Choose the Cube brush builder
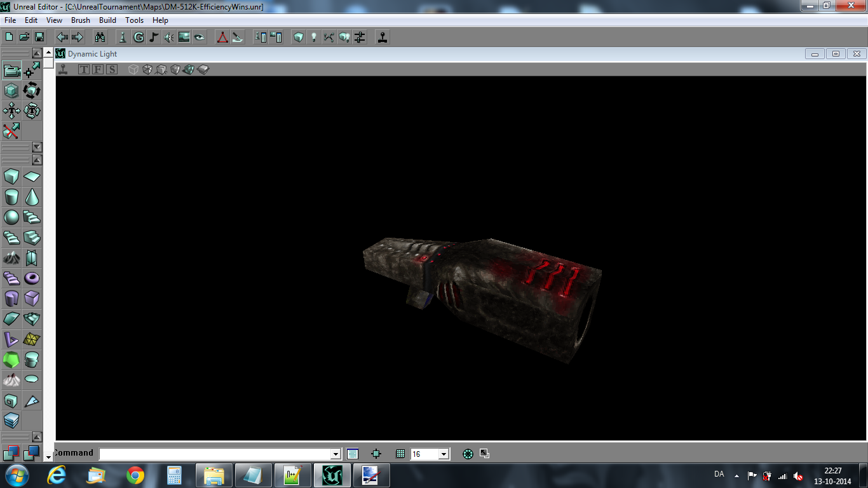This screenshot has height=488, width=868. [11, 176]
